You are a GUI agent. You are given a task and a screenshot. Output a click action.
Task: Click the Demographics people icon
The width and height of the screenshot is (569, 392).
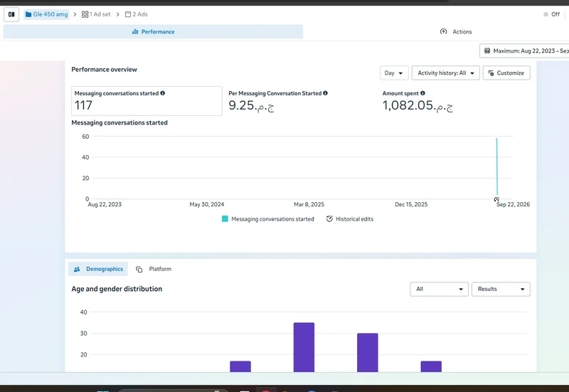(x=77, y=270)
